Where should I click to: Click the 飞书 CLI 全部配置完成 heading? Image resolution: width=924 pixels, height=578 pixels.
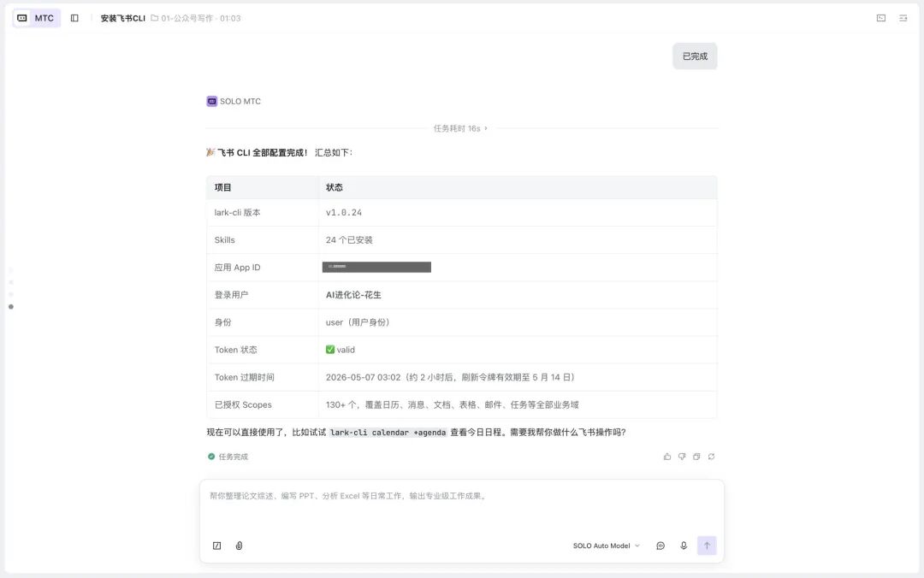coord(263,152)
